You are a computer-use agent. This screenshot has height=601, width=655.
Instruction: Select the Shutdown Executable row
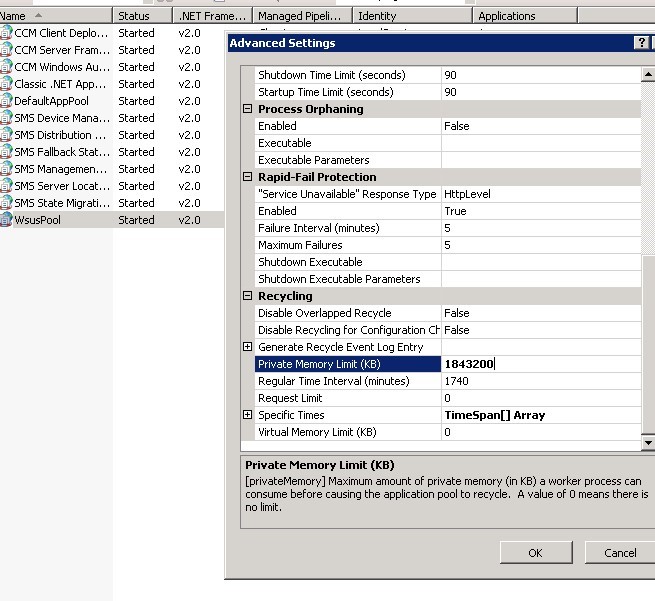pos(448,262)
